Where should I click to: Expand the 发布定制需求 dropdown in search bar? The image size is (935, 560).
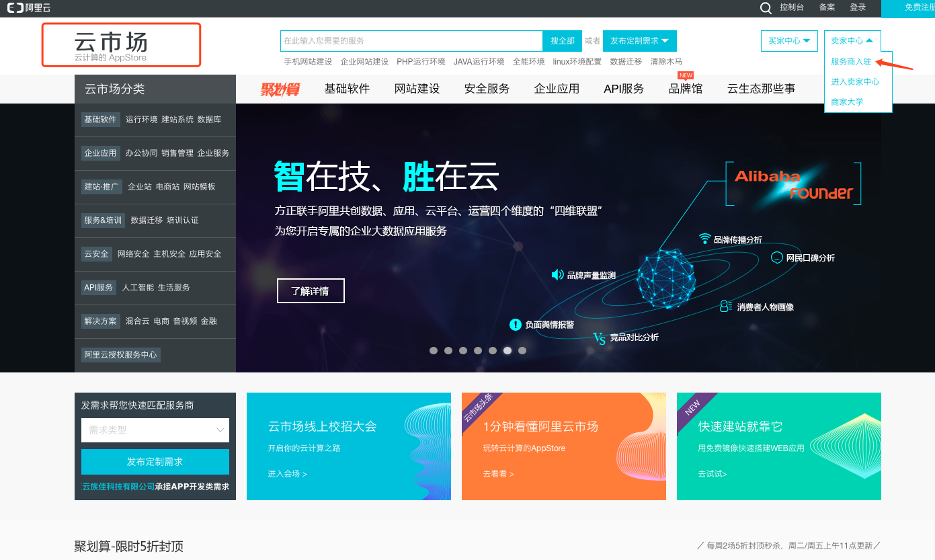(x=639, y=41)
